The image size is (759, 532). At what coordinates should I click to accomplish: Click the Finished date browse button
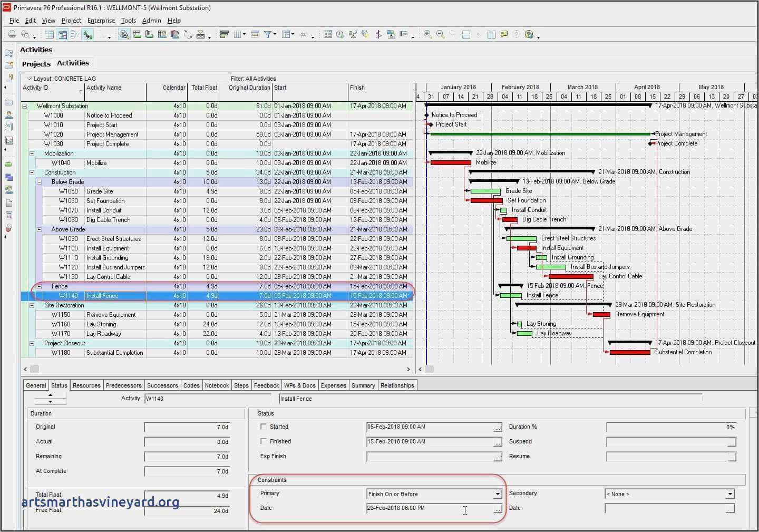[x=498, y=442]
